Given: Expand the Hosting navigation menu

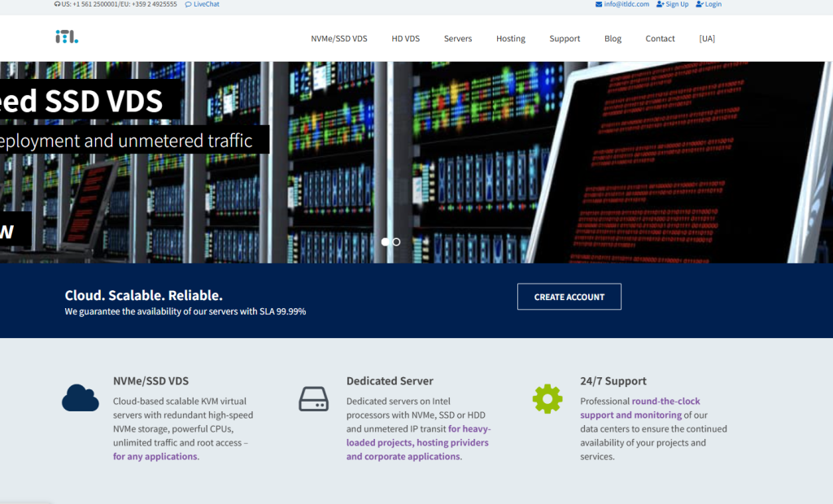Looking at the screenshot, I should 511,39.
